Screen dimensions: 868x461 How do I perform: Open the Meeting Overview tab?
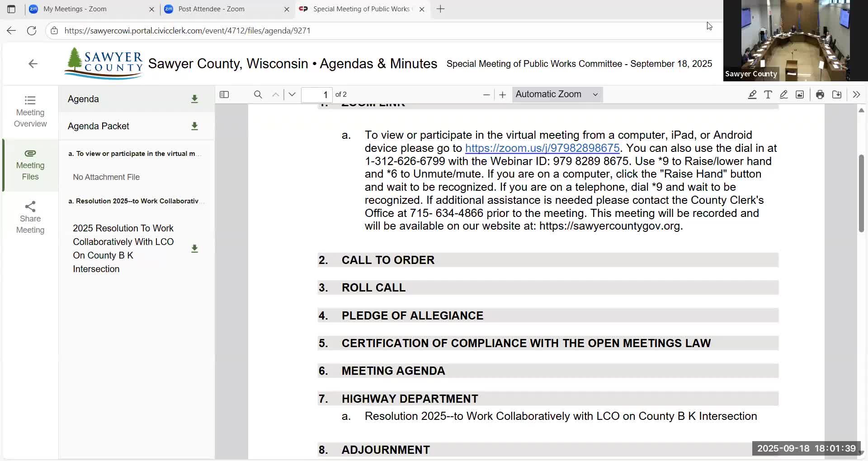[30, 112]
